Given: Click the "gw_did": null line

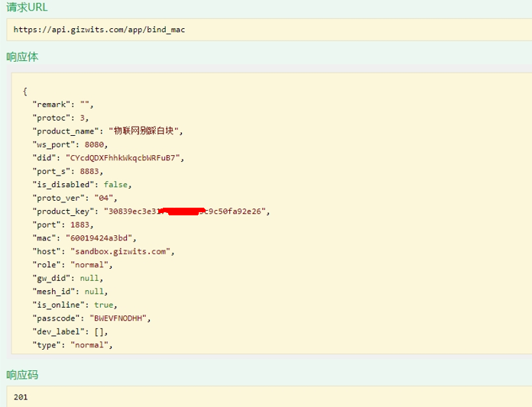Looking at the screenshot, I should 67,278.
